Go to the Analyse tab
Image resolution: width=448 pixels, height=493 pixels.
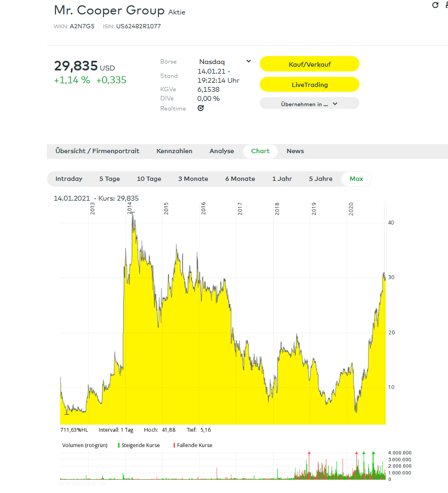tap(222, 151)
